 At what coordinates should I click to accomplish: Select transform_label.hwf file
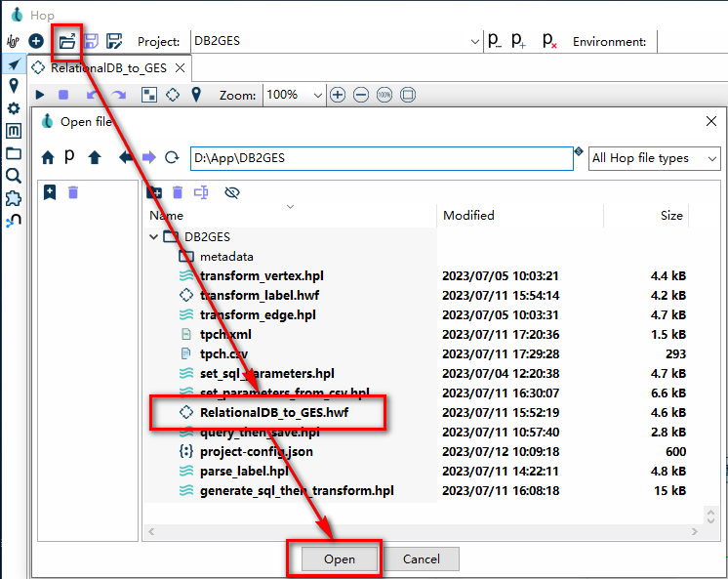(260, 296)
